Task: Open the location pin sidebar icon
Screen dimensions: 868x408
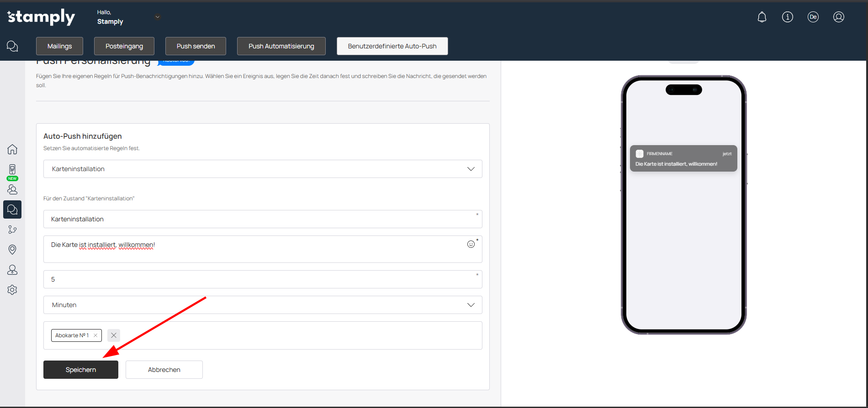Action: pos(12,249)
